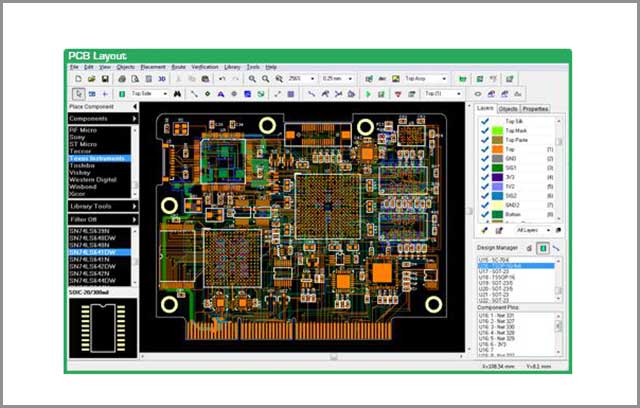Launch the 3D preview button
The width and height of the screenshot is (640, 408).
pyautogui.click(x=162, y=79)
